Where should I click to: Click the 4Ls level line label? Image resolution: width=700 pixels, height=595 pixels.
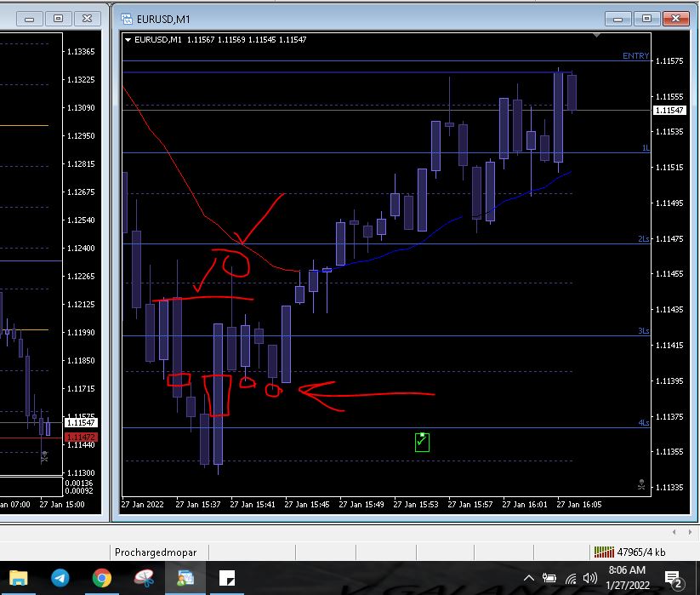[x=643, y=422]
